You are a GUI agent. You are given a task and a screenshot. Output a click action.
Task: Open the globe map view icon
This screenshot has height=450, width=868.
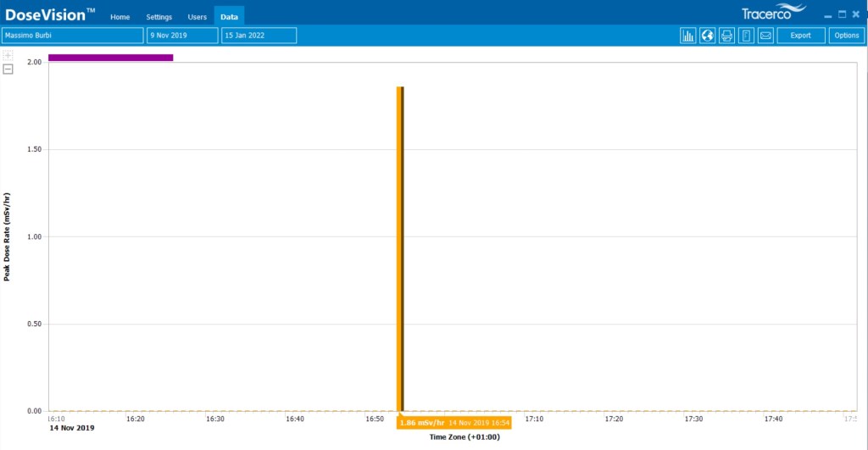(x=707, y=36)
